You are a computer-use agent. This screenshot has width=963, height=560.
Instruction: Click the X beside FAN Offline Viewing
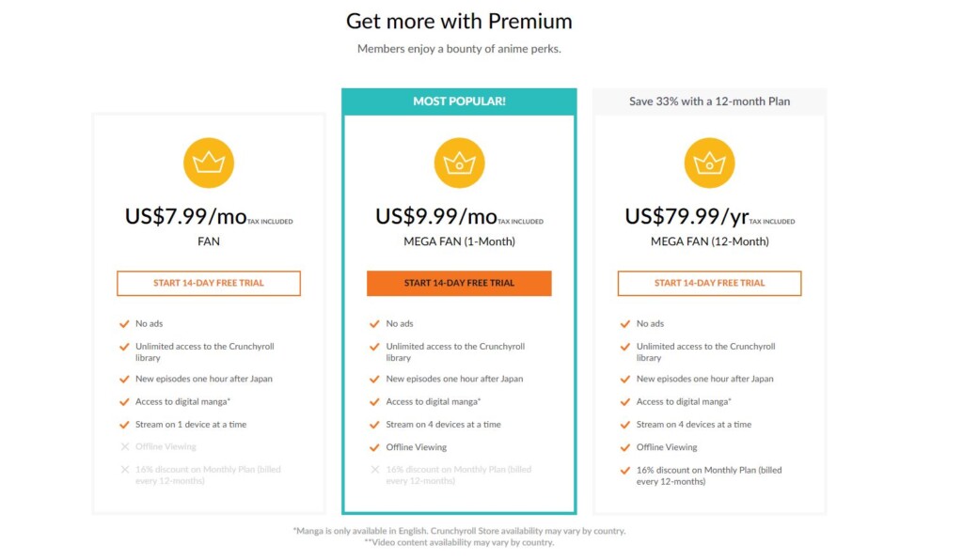(x=125, y=446)
